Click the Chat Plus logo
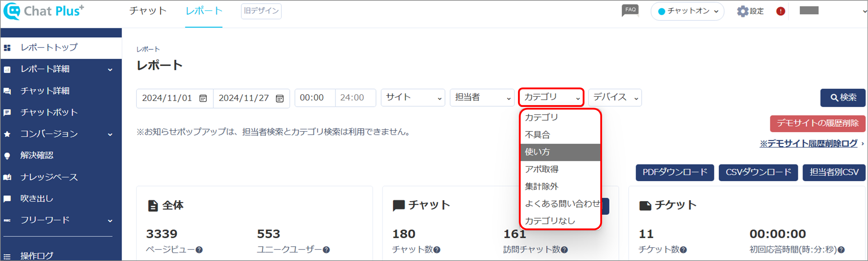The image size is (868, 261). click(x=44, y=11)
